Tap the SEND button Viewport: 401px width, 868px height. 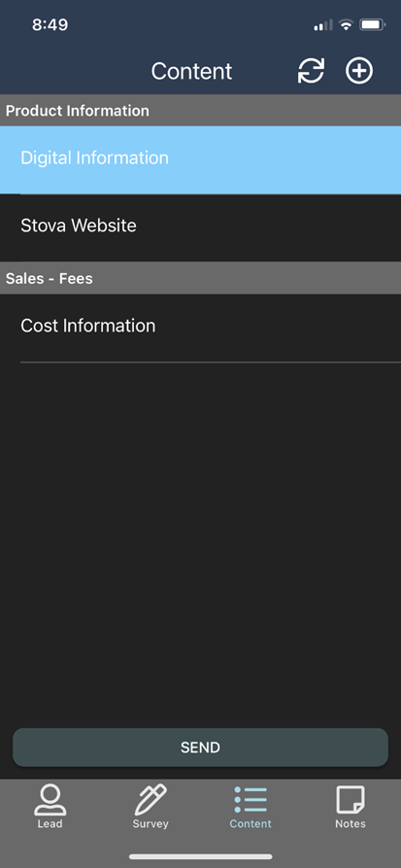tap(200, 747)
